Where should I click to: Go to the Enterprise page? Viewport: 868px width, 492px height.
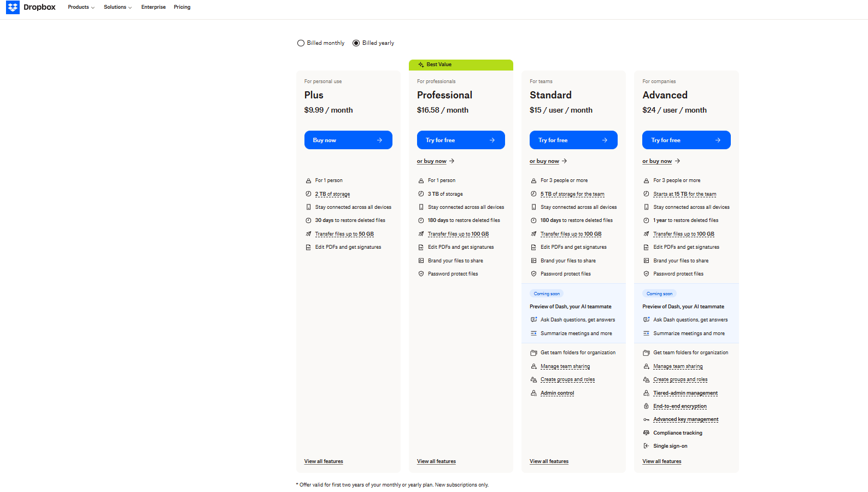[x=154, y=7]
